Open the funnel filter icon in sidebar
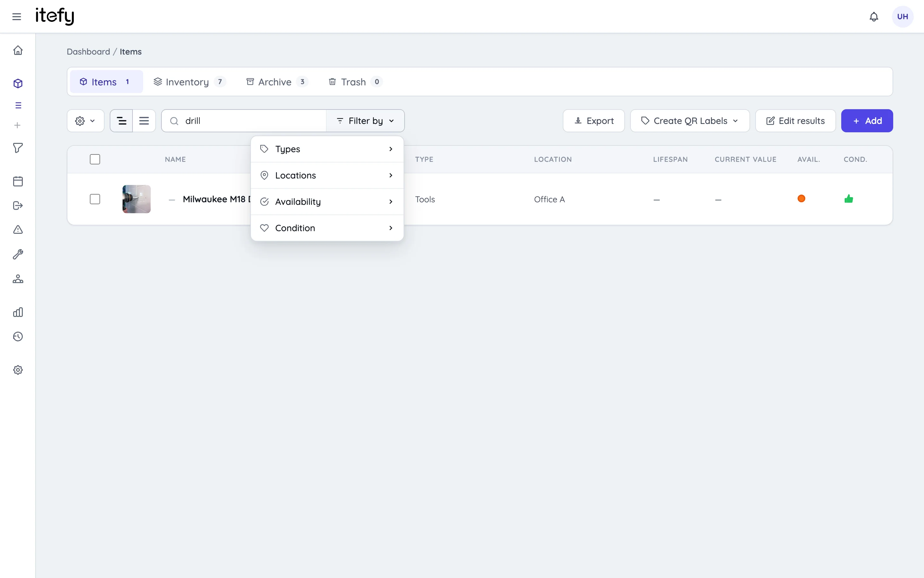The image size is (924, 578). coord(18,148)
